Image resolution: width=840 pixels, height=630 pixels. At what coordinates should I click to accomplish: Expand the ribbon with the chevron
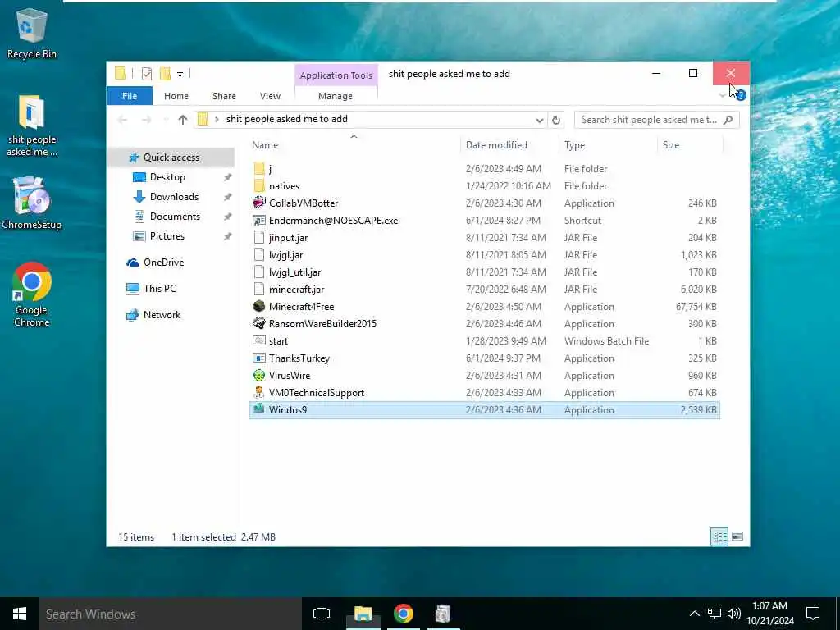723,95
